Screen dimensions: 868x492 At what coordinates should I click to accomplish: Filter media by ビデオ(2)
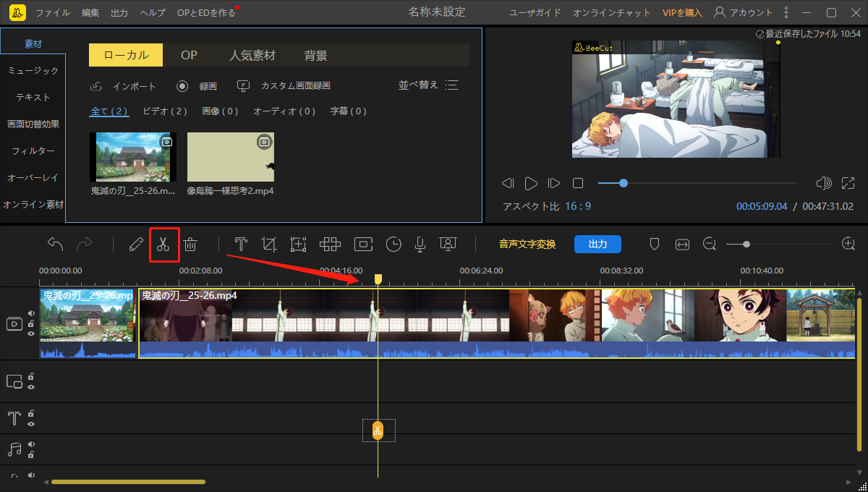(165, 111)
